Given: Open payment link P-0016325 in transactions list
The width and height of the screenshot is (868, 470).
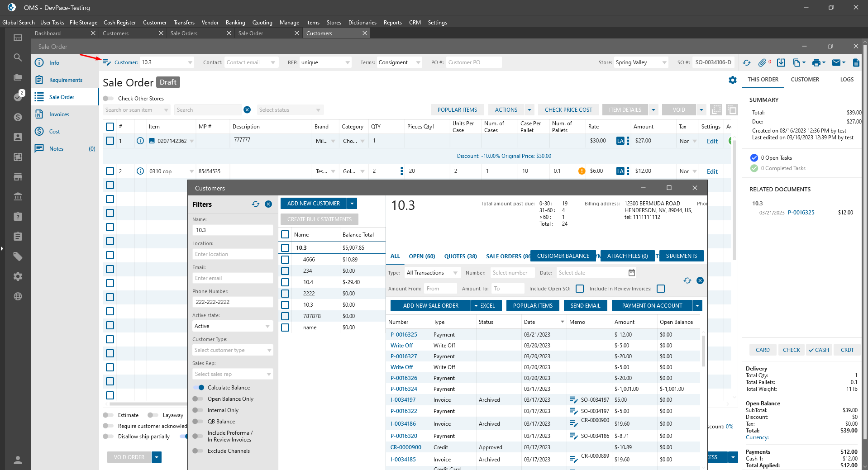Looking at the screenshot, I should pos(404,335).
